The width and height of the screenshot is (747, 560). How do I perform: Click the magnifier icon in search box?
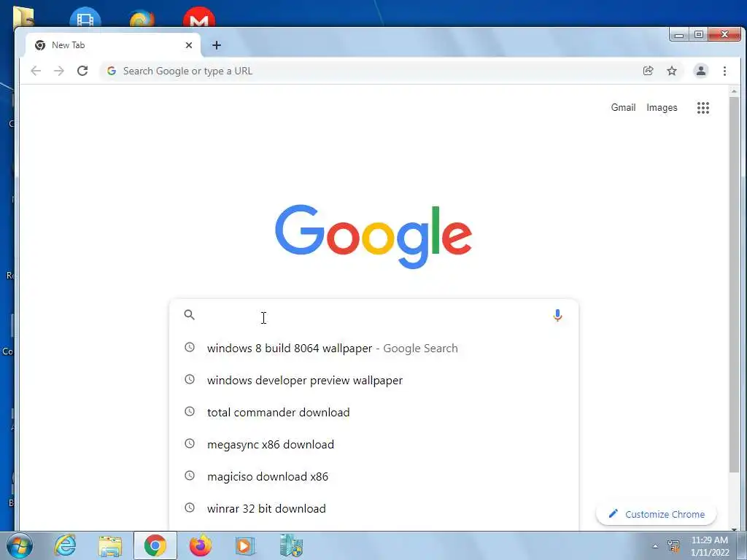190,315
